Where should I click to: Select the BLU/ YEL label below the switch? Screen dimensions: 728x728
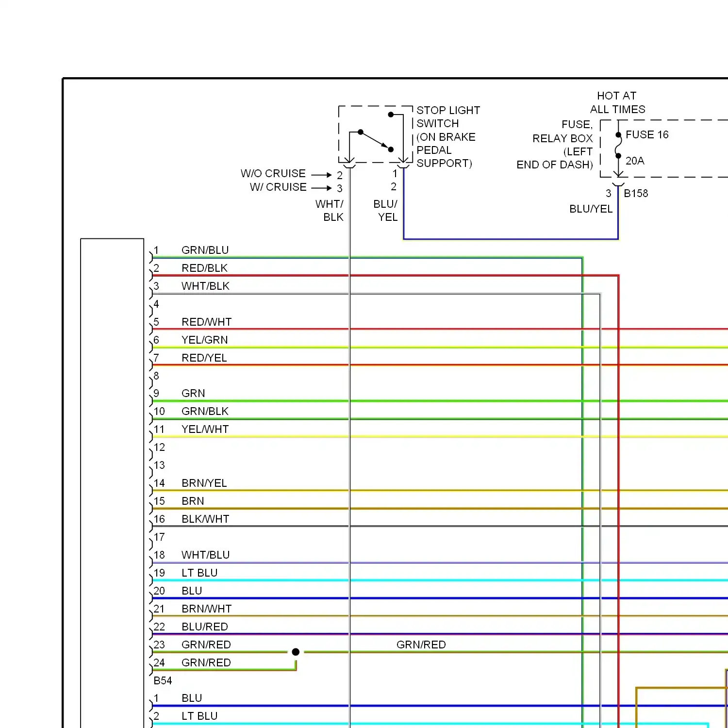click(x=386, y=211)
